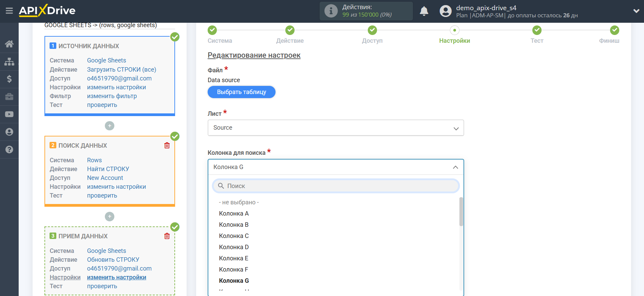Select Колонка C from the list
644x296 pixels.
click(234, 236)
